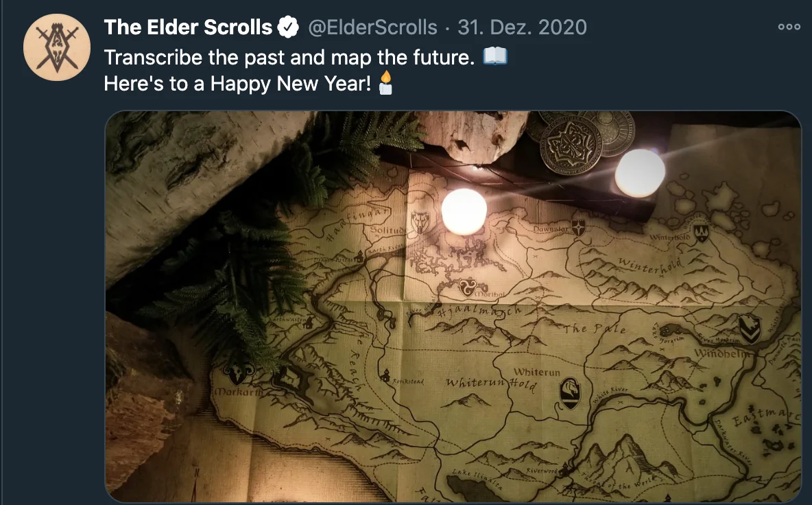The width and height of the screenshot is (812, 505).
Task: Click the Dawnstar shield emblem
Action: [x=578, y=228]
